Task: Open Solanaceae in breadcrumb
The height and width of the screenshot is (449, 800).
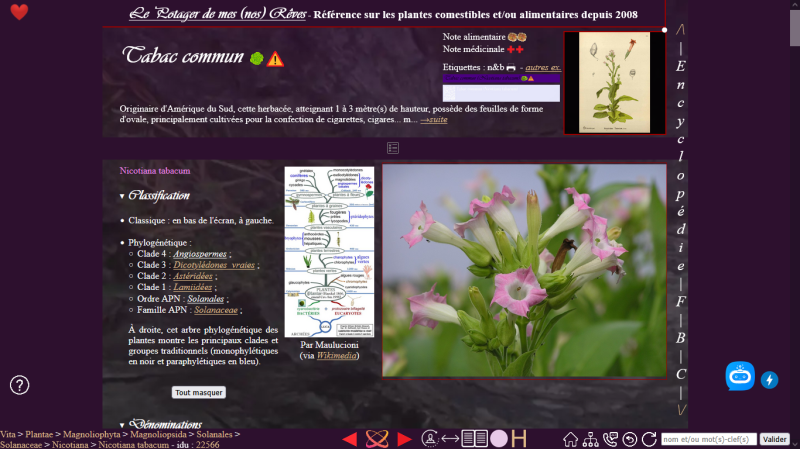Action: point(21,444)
